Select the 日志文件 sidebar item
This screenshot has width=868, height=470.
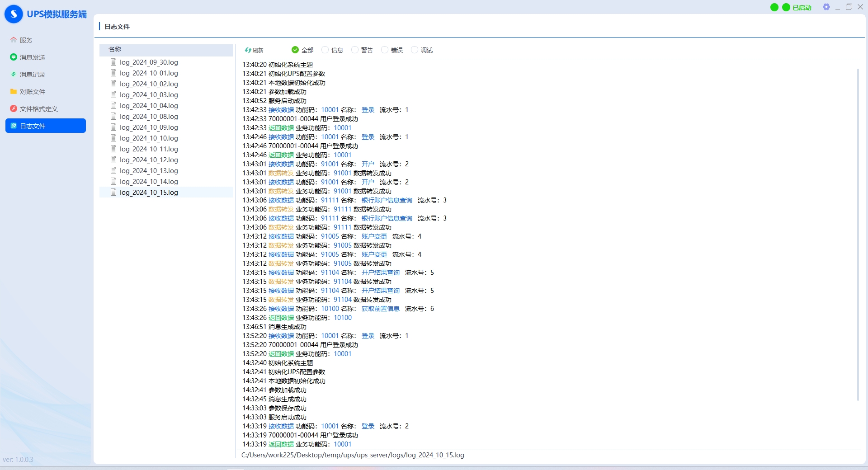click(x=45, y=126)
